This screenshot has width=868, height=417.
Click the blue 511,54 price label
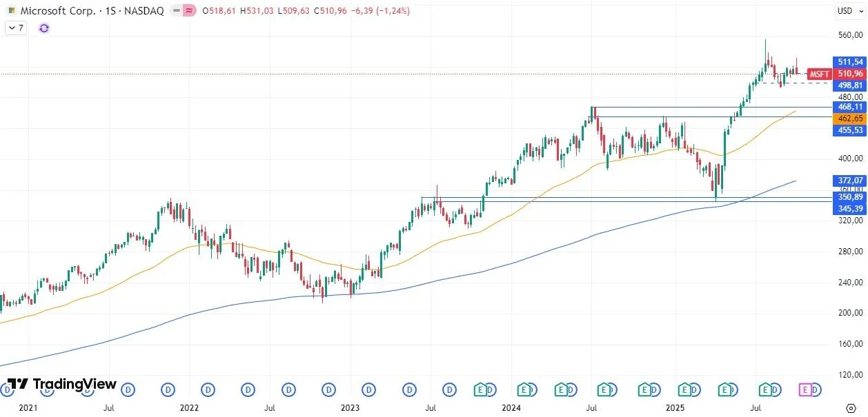849,61
